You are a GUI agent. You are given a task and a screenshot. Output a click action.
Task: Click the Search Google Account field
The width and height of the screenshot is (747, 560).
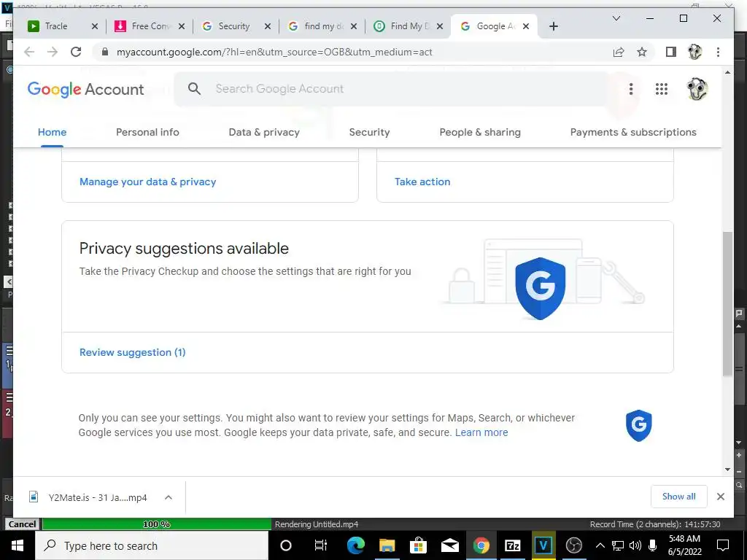coord(391,88)
